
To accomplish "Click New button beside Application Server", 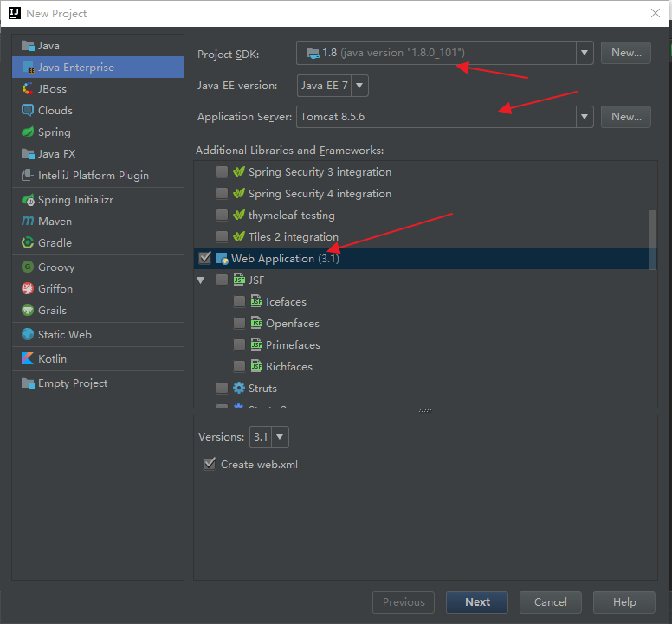I will pyautogui.click(x=626, y=117).
